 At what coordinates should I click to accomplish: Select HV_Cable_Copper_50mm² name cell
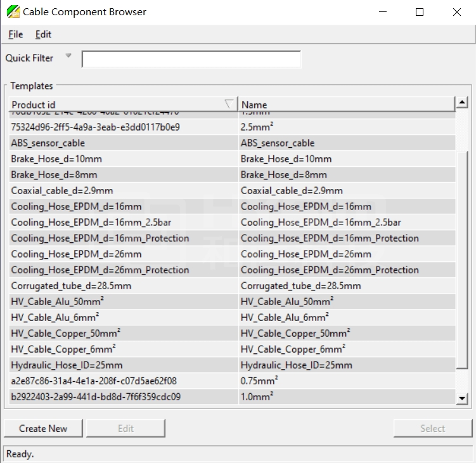coord(347,333)
